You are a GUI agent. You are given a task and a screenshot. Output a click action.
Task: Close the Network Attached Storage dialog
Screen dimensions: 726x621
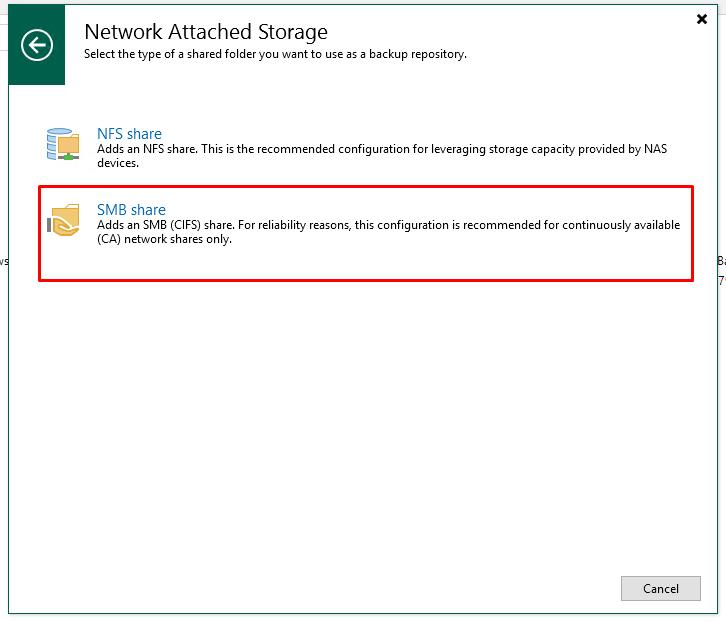[x=701, y=19]
